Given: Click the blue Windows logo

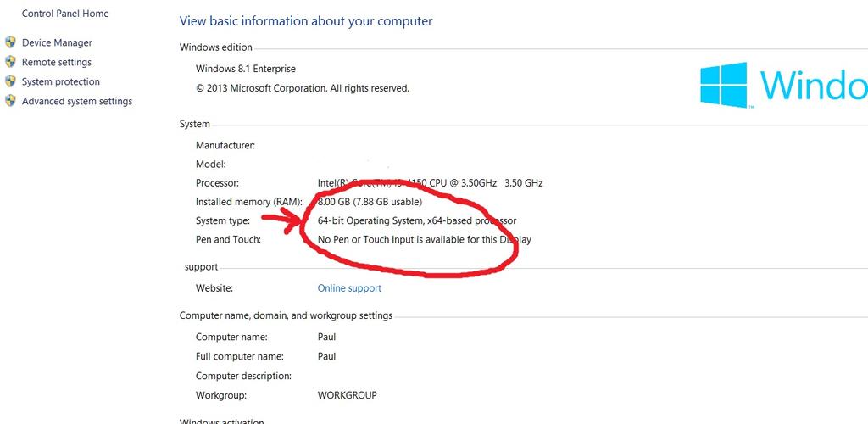Looking at the screenshot, I should click(723, 85).
